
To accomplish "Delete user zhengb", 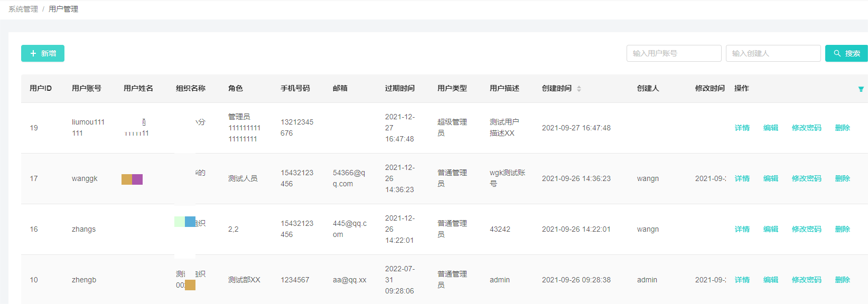I will [x=842, y=280].
